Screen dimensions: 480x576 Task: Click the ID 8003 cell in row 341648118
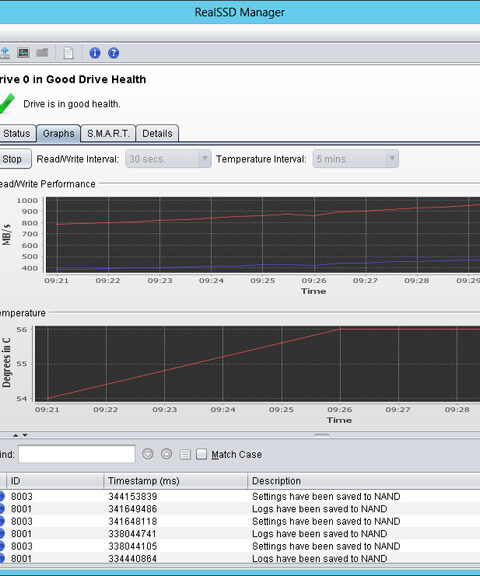click(x=21, y=521)
